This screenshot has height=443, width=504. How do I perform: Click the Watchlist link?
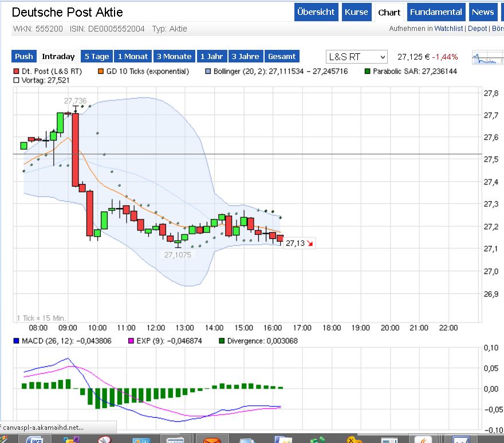tap(448, 29)
